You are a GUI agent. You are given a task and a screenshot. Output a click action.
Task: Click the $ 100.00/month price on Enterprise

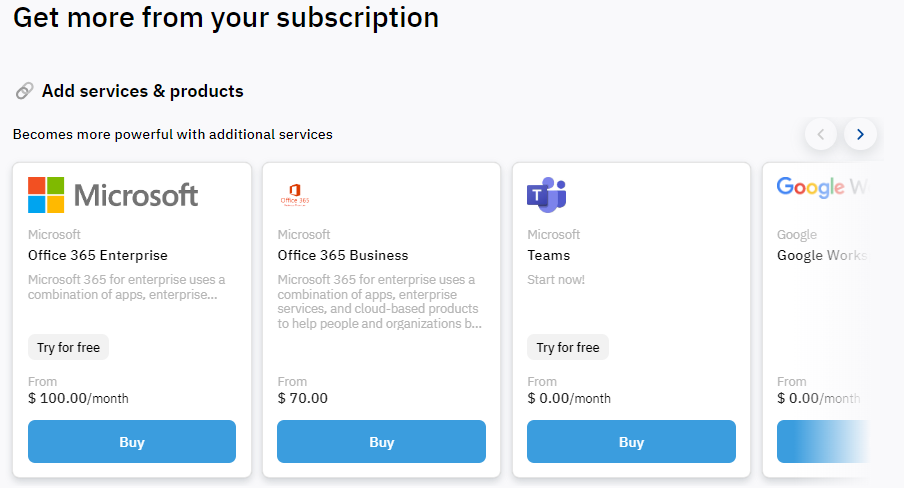78,399
